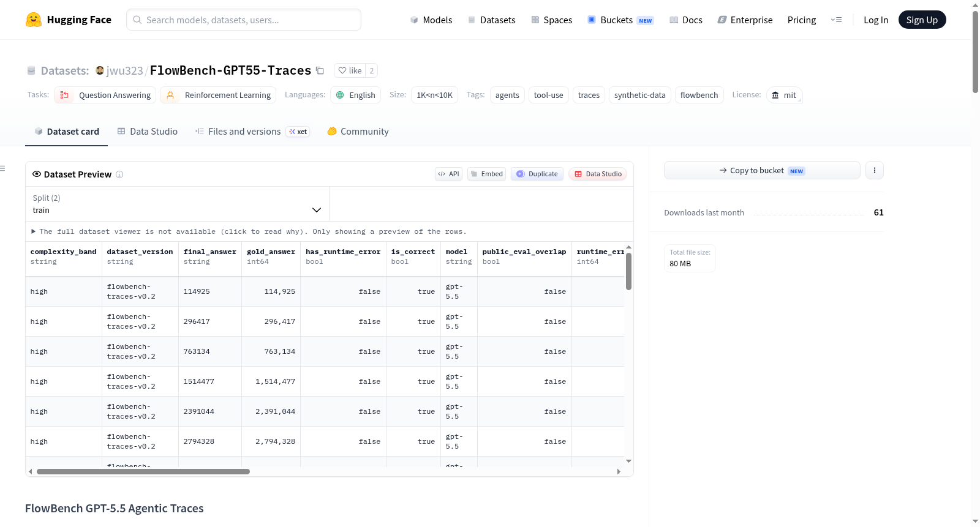The image size is (980, 527).
Task: Click the agents tag
Action: (507, 95)
